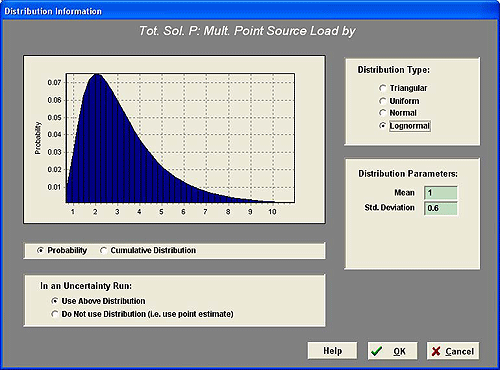
Task: Cancel the distribution dialog
Action: pyautogui.click(x=453, y=351)
